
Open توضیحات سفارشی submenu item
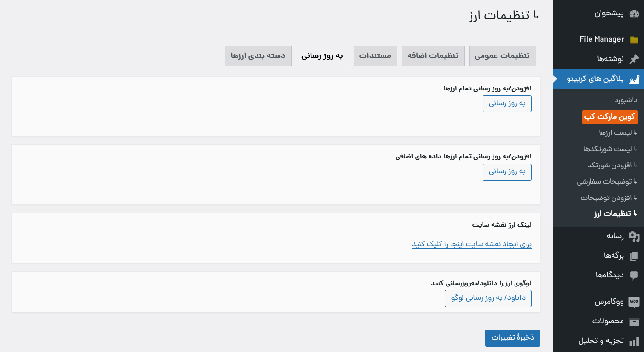pos(607,181)
